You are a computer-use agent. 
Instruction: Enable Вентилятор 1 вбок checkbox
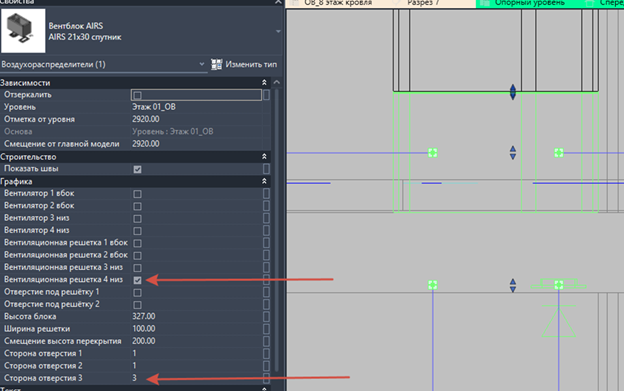click(x=137, y=194)
